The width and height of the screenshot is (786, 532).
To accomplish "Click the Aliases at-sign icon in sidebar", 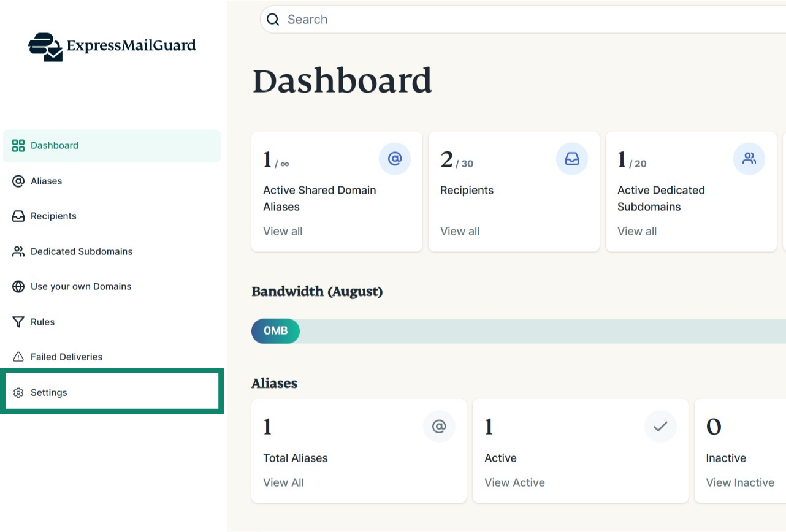I will point(18,181).
